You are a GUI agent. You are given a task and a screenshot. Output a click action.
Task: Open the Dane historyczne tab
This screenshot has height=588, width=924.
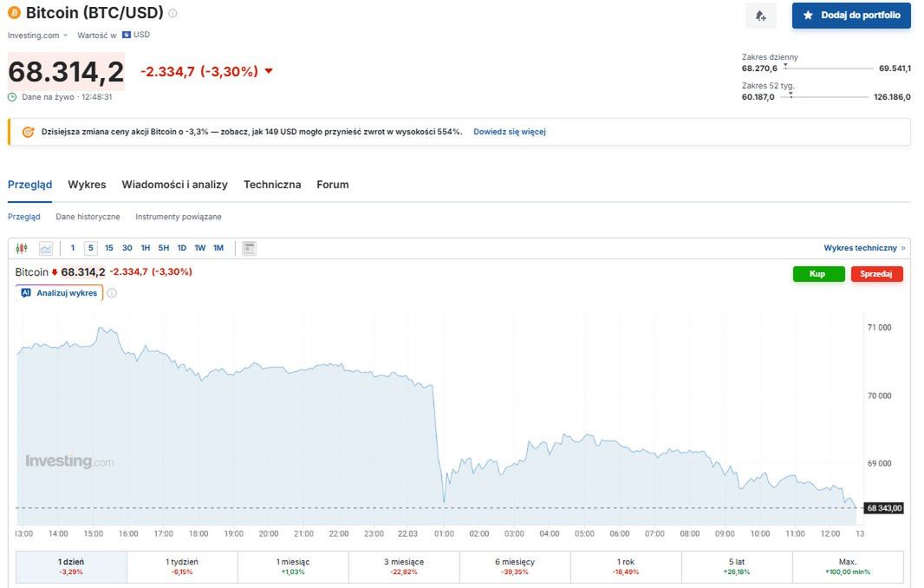[87, 216]
